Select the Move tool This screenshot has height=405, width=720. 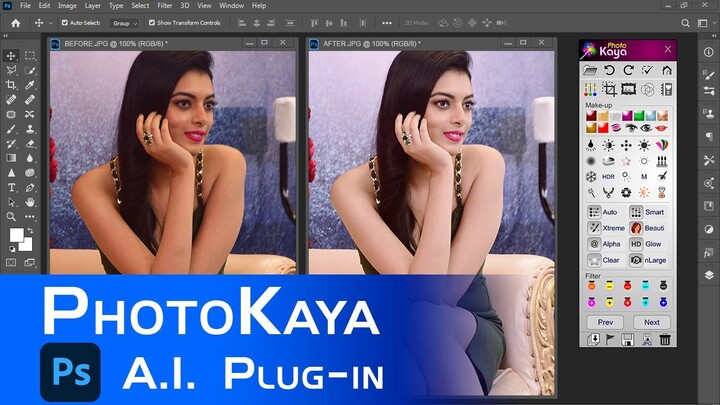click(11, 56)
